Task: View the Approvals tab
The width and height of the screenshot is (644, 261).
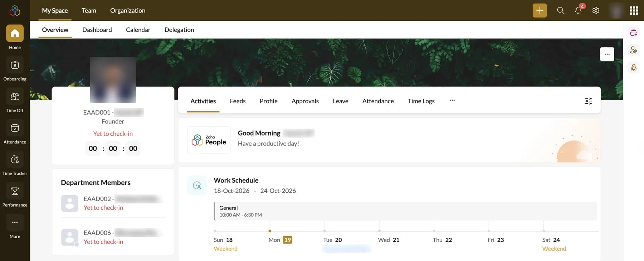Action: pyautogui.click(x=305, y=101)
